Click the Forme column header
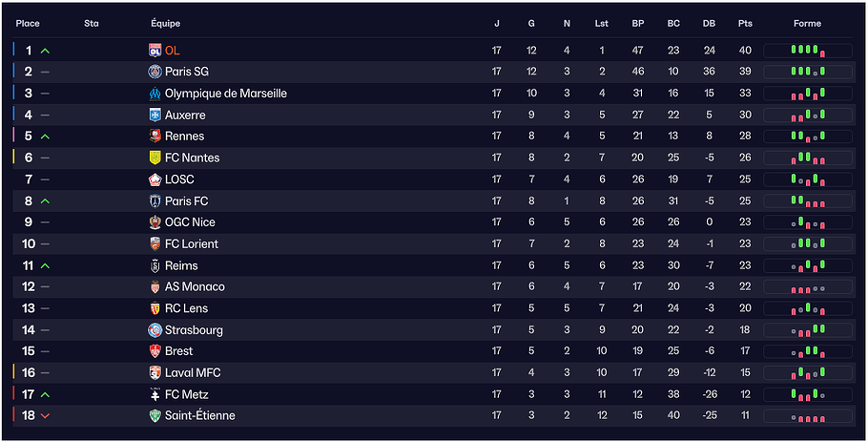This screenshot has height=442, width=868. (807, 23)
